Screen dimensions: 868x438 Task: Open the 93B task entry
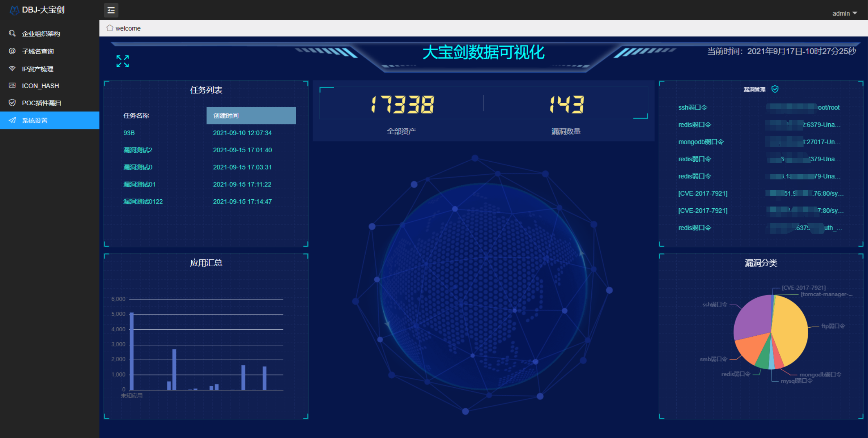point(129,133)
